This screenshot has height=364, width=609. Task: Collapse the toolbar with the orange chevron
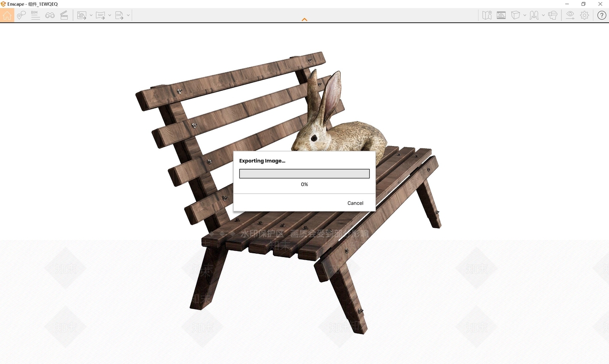pyautogui.click(x=304, y=19)
